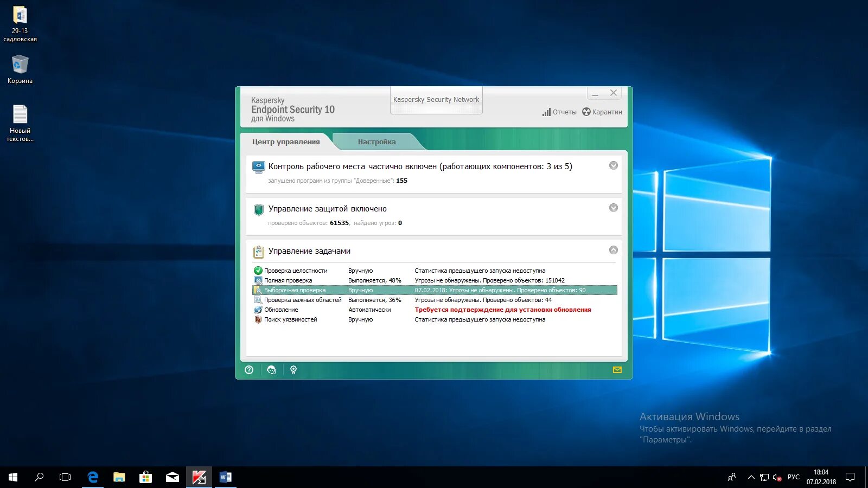
Task: Select the Полная проверка task row
Action: coord(435,280)
